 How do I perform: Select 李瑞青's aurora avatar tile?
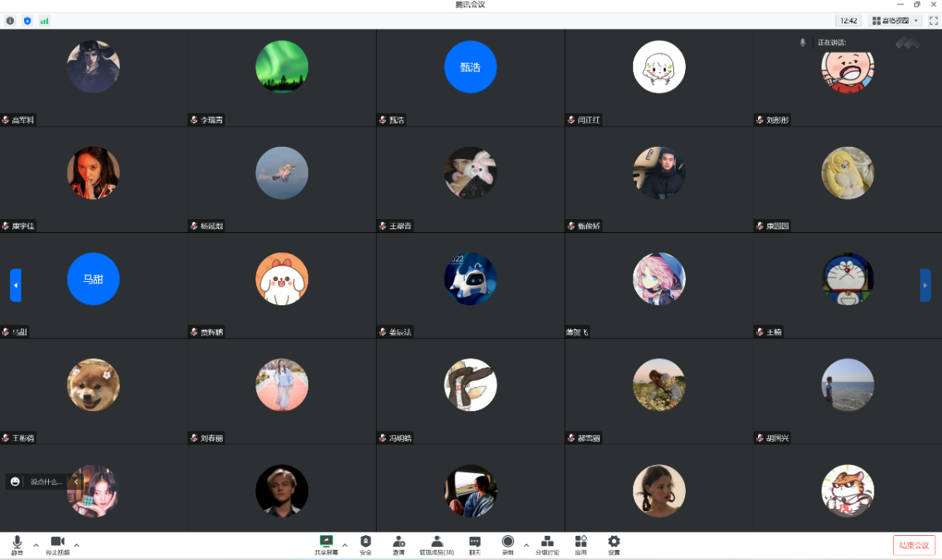pos(282,67)
